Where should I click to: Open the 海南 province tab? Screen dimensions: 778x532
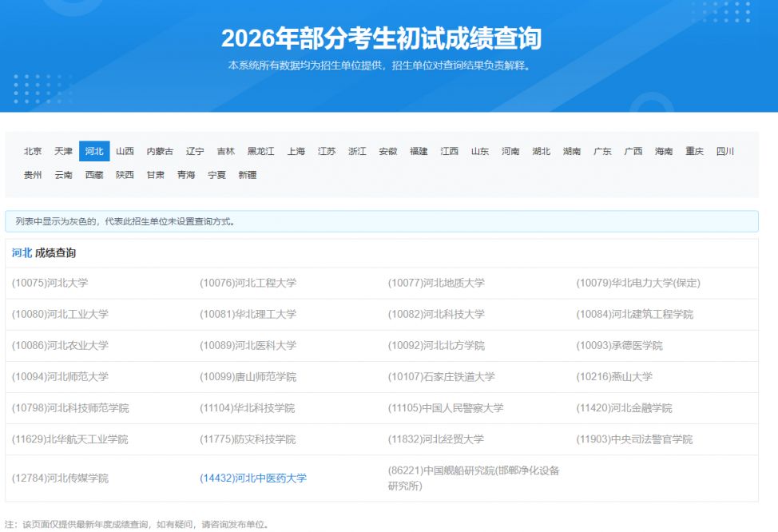pos(664,151)
